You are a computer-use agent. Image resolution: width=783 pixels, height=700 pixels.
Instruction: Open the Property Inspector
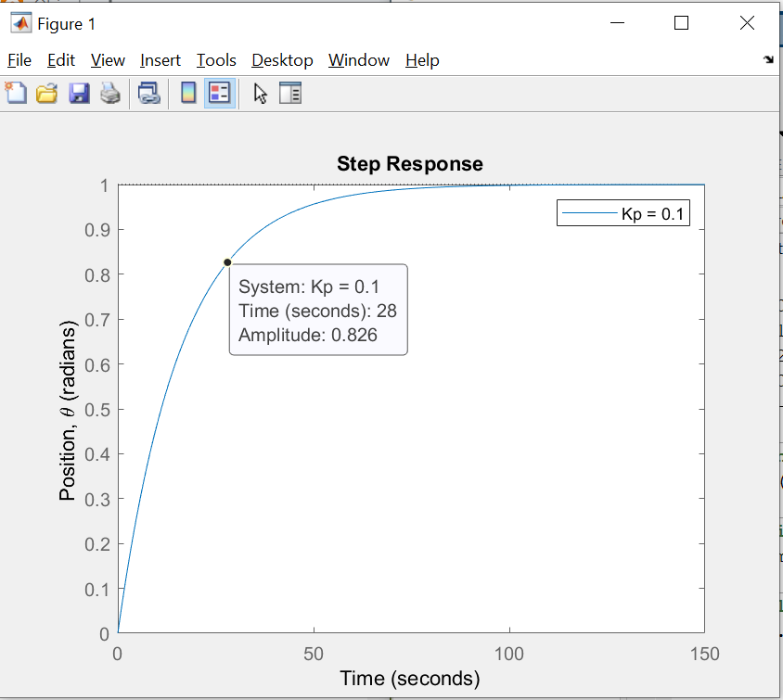290,93
